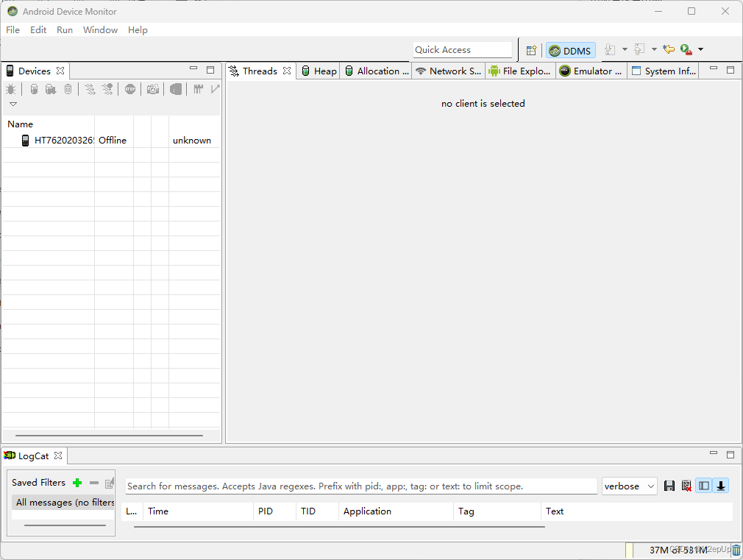Click inside the Quick Access field
This screenshot has width=743, height=560.
(x=463, y=50)
